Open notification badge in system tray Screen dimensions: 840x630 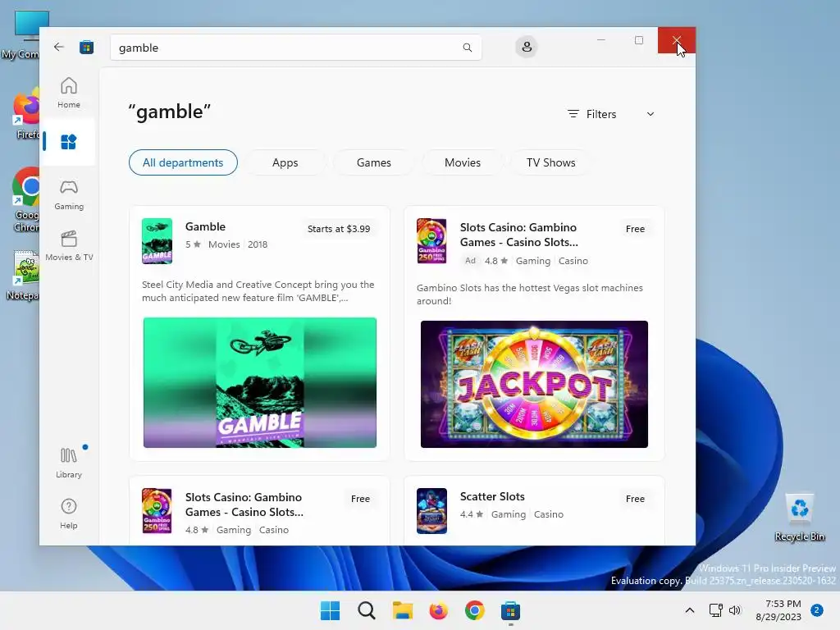pos(817,610)
